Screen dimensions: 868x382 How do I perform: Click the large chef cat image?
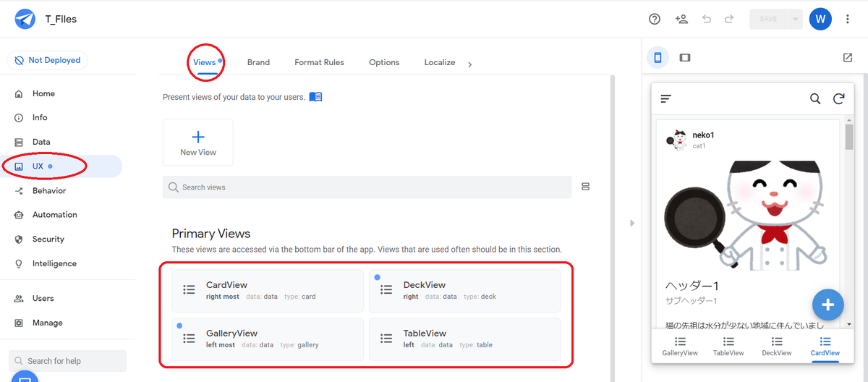point(746,216)
